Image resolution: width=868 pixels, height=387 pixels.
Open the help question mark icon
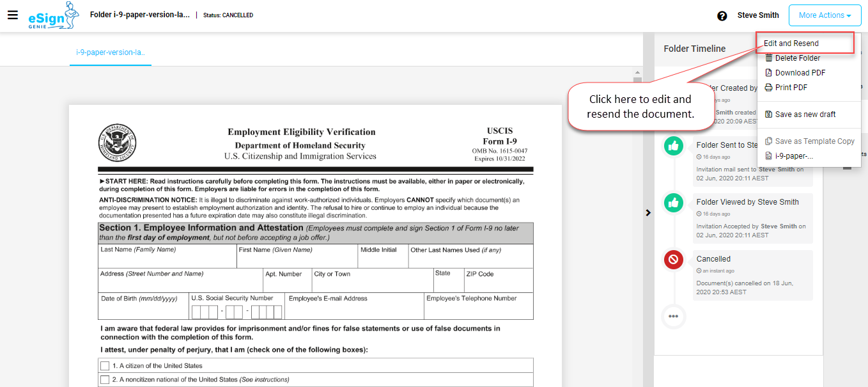coord(722,16)
